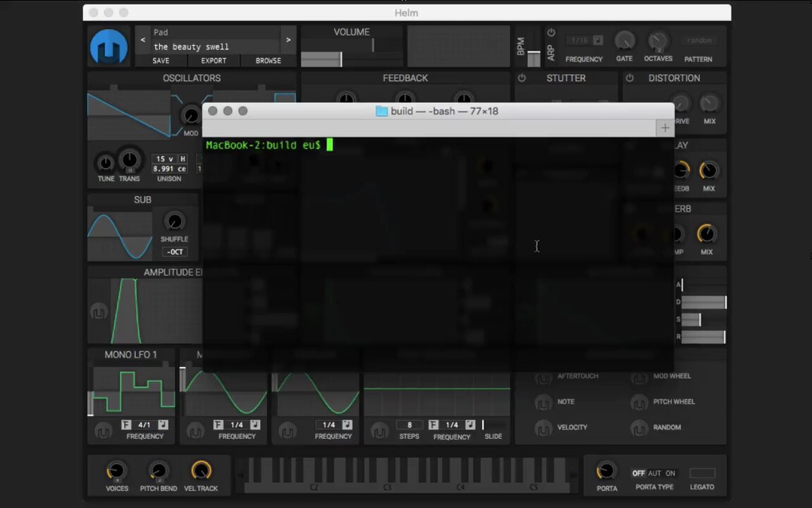This screenshot has height=508, width=812.
Task: Click the arpeggiator OCTAVES knob
Action: click(x=658, y=41)
